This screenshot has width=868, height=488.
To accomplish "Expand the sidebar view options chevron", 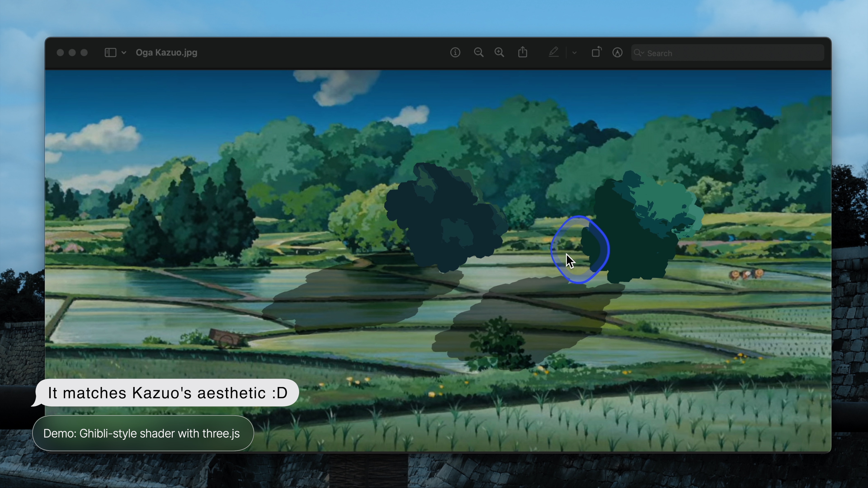I will [124, 53].
